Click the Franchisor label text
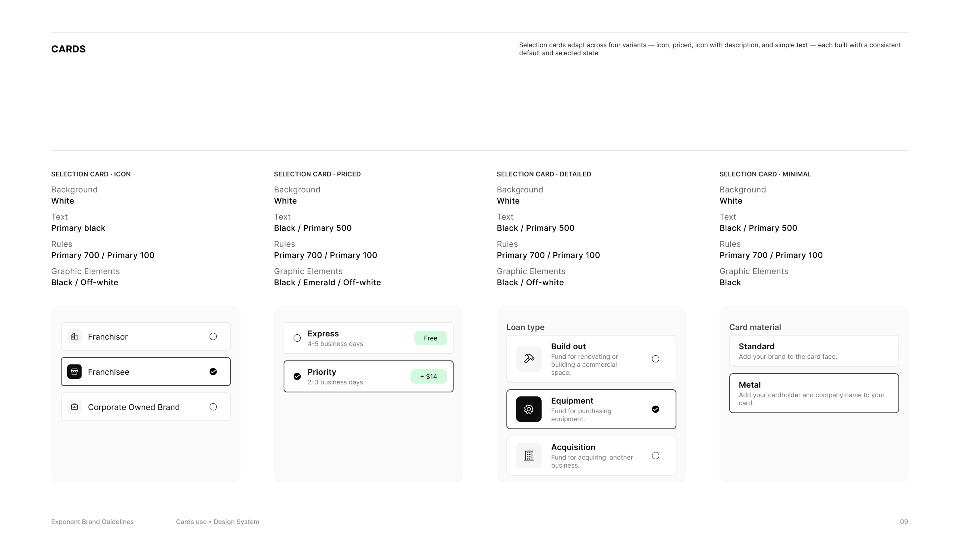The image size is (960, 560). [108, 337]
